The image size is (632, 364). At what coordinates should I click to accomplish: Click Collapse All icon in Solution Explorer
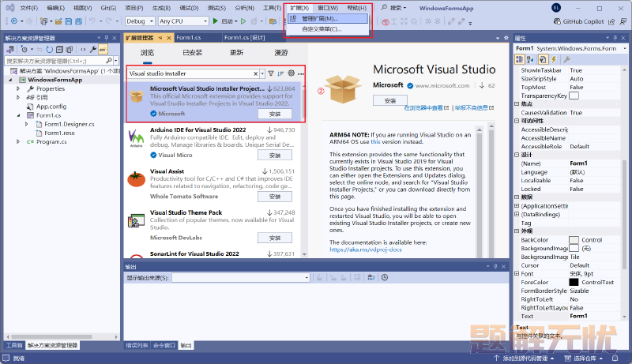tap(59, 50)
